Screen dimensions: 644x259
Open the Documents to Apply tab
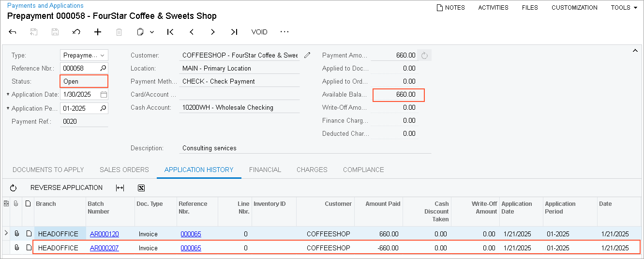coord(48,170)
